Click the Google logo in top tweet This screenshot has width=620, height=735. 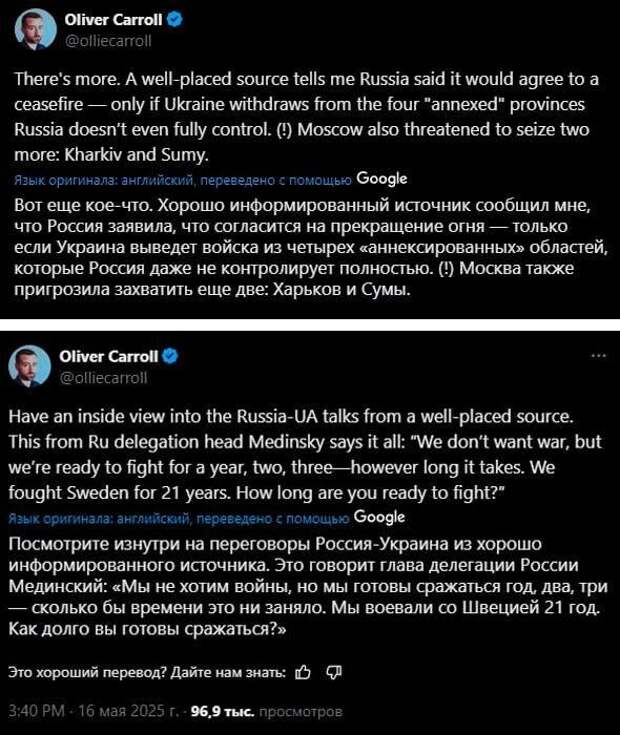(381, 179)
